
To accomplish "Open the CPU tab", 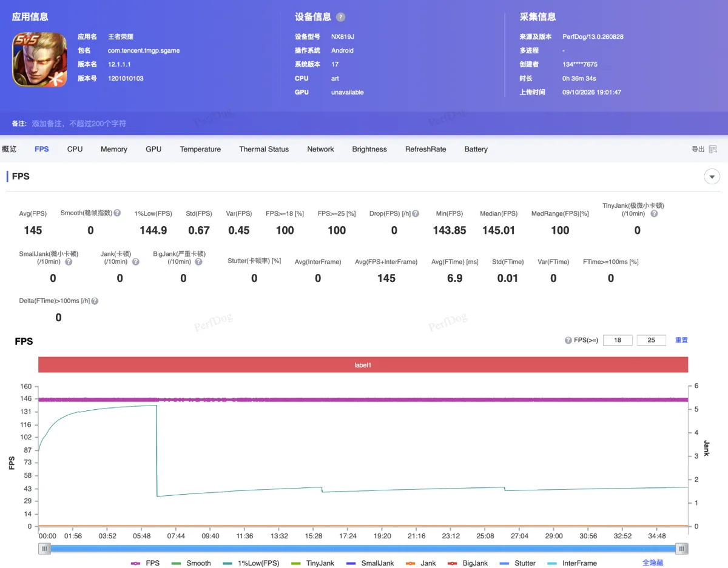I will click(75, 149).
